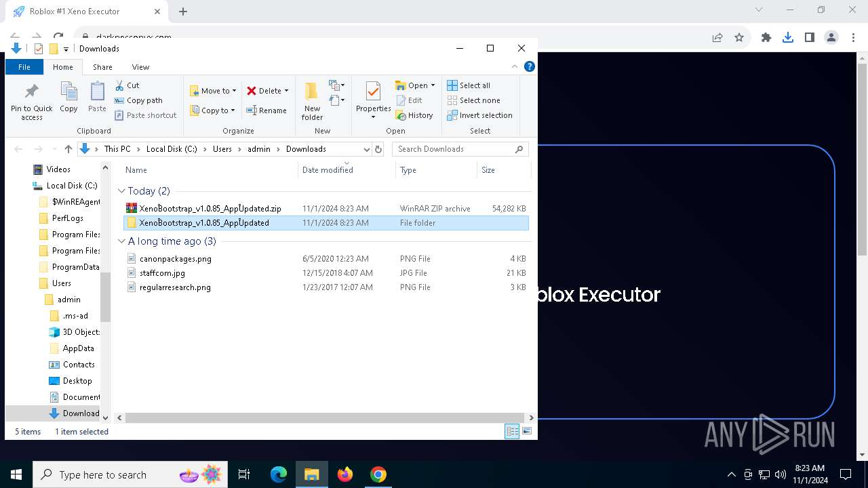The height and width of the screenshot is (488, 868).
Task: Go up one folder level
Action: click(68, 149)
